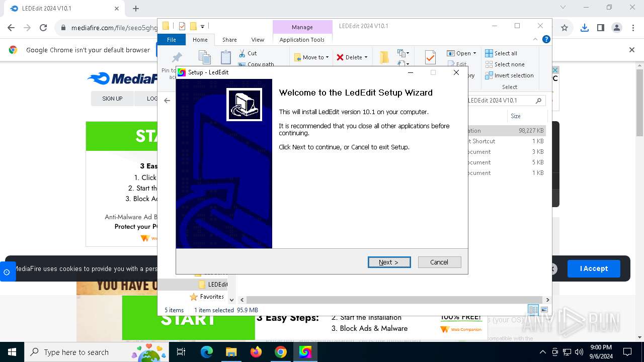Image resolution: width=644 pixels, height=362 pixels.
Task: Click the Pin to Quick access icon
Action: tap(177, 57)
